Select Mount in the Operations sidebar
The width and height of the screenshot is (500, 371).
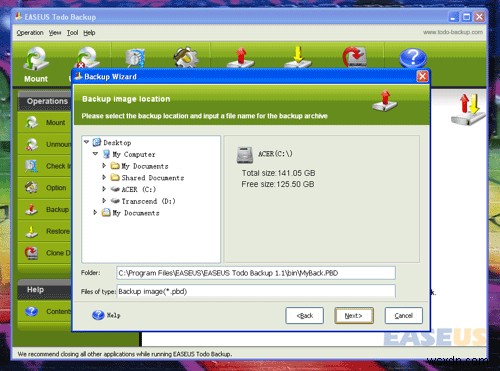pyautogui.click(x=45, y=122)
